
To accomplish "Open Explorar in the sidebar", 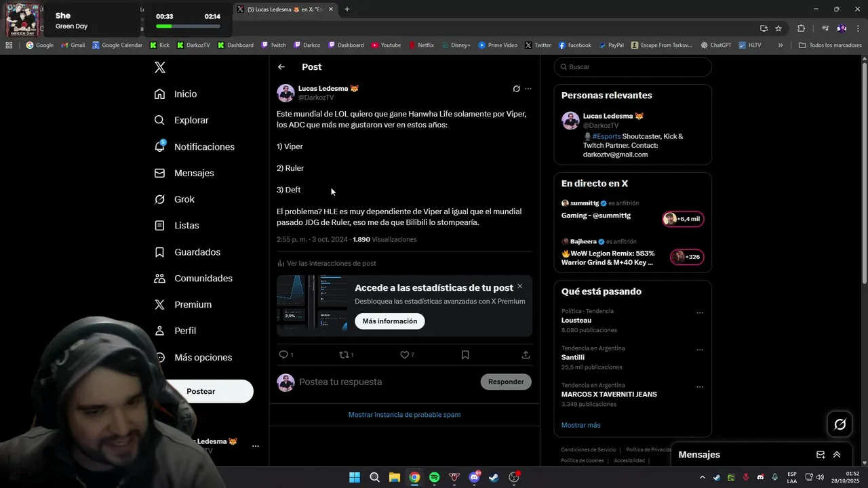I will click(182, 120).
